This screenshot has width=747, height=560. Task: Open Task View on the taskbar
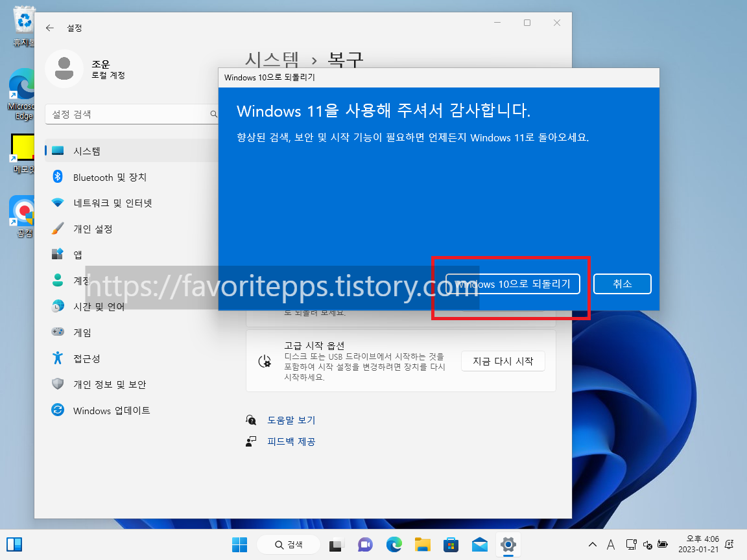336,544
